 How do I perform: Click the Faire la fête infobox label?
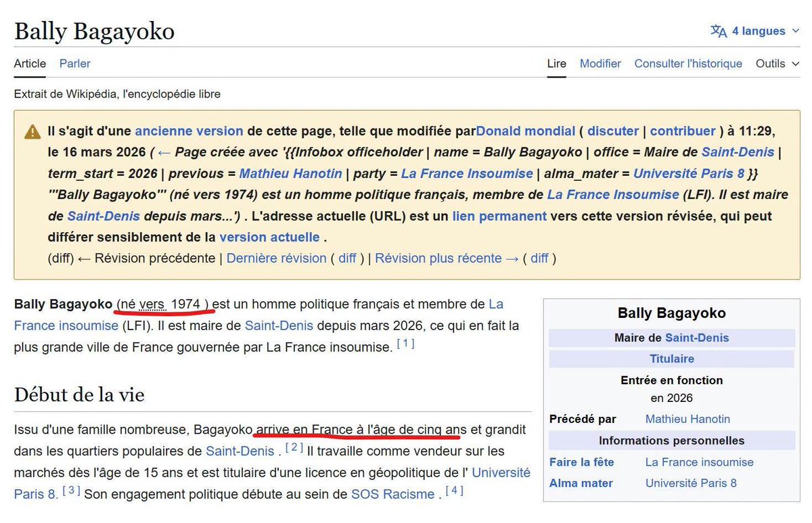pos(582,462)
